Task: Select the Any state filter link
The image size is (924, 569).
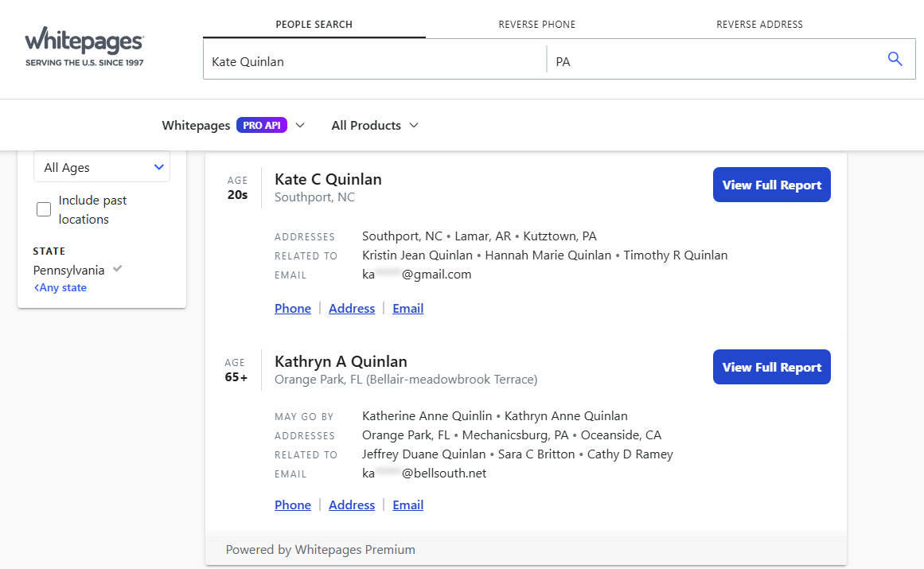Action: click(60, 287)
